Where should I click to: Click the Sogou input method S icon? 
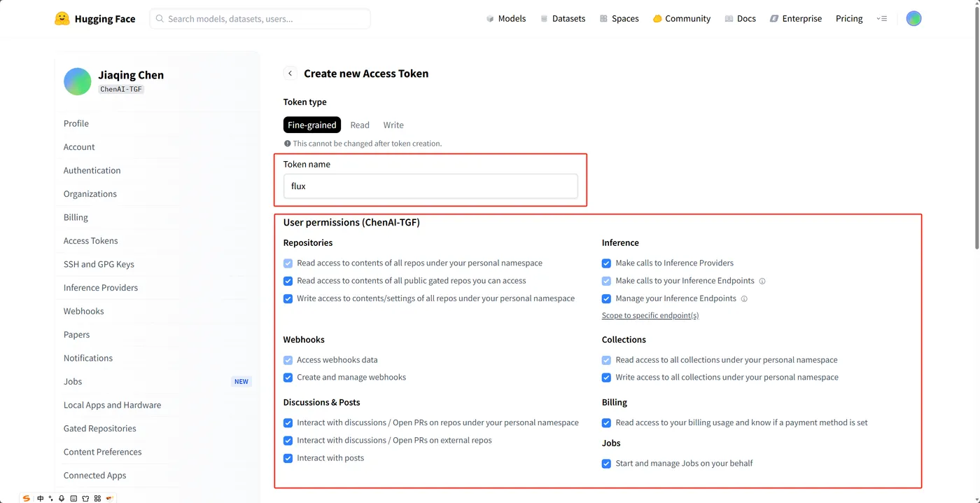[27, 498]
